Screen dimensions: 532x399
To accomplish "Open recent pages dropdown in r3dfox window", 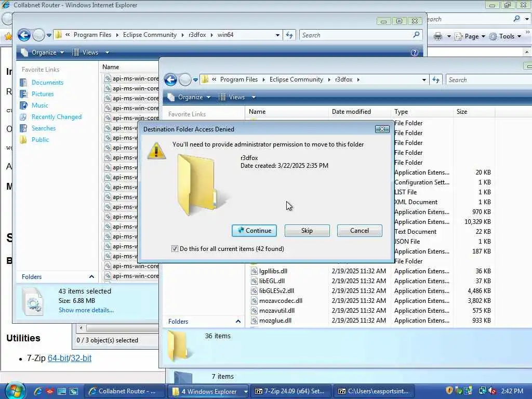I will [195, 80].
